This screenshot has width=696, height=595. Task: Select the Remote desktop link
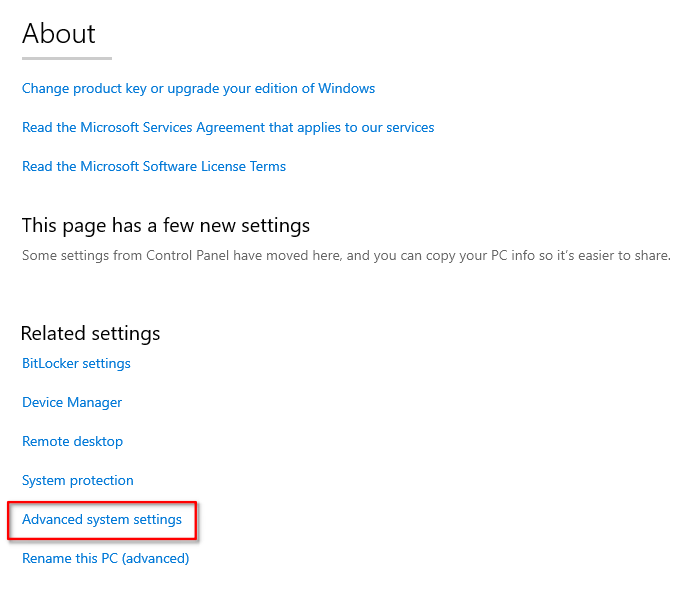72,442
